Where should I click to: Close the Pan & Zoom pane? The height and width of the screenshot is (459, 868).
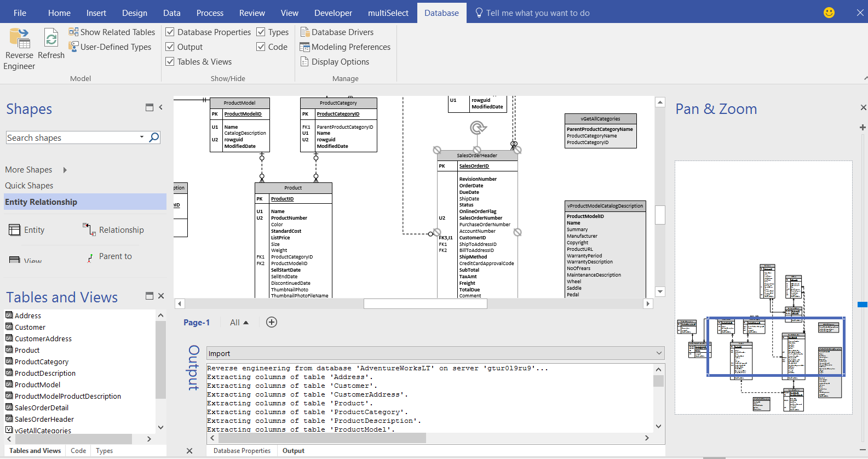coord(863,107)
